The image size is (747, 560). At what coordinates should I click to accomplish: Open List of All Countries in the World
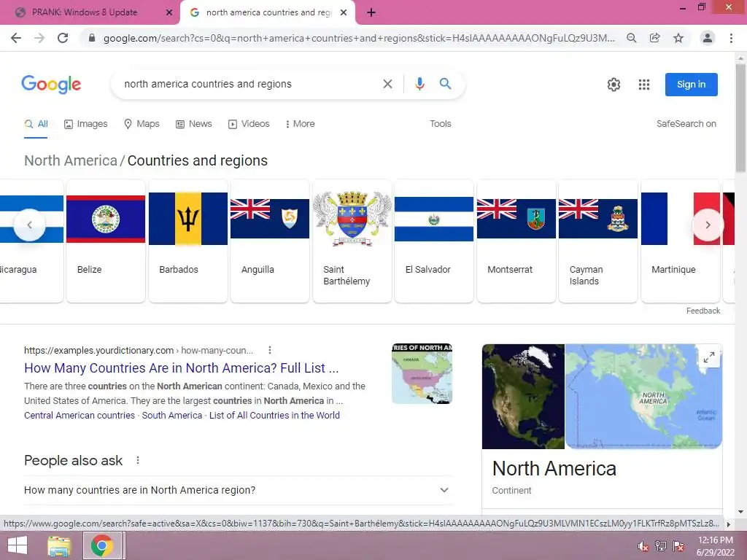click(x=274, y=415)
